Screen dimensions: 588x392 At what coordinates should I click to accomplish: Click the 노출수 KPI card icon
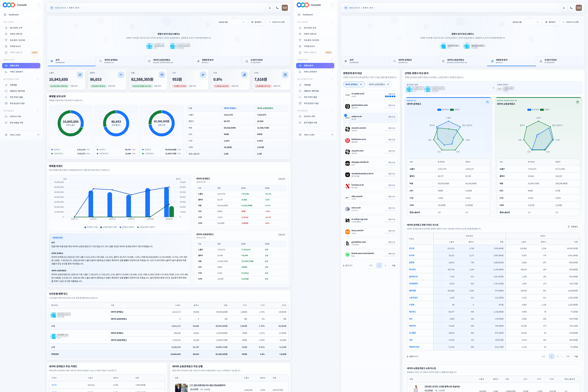pos(80,75)
